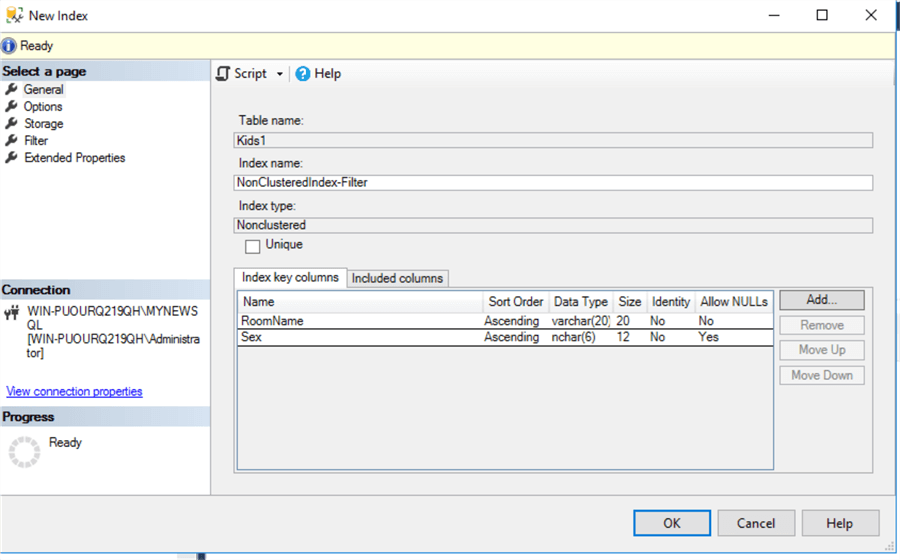Click the Index name text field
Image resolution: width=900 pixels, height=560 pixels.
click(553, 183)
